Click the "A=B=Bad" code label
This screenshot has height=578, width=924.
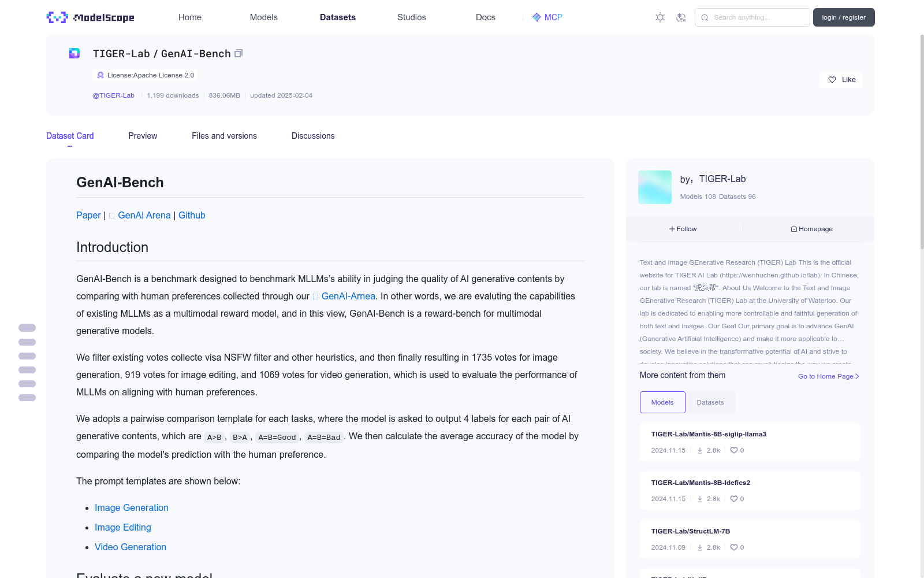tap(324, 438)
